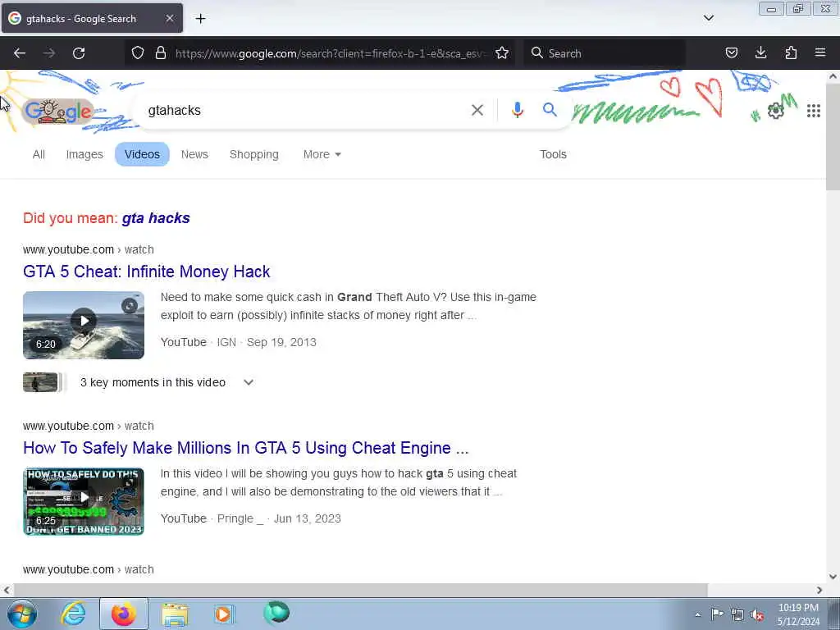Focus the Firefox toolbar Search box
The height and width of the screenshot is (630, 840).
[605, 53]
